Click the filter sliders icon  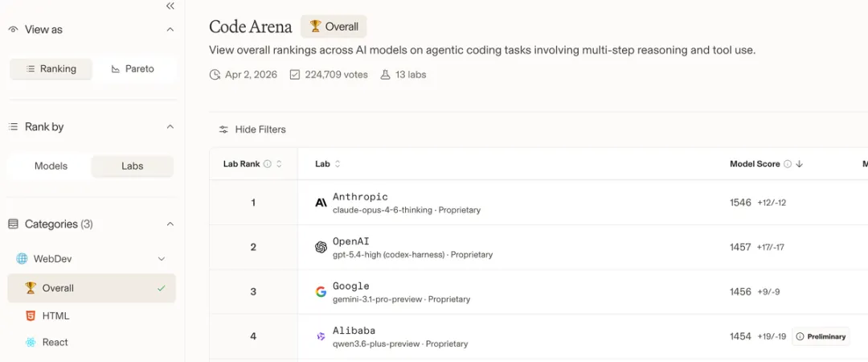click(x=223, y=130)
